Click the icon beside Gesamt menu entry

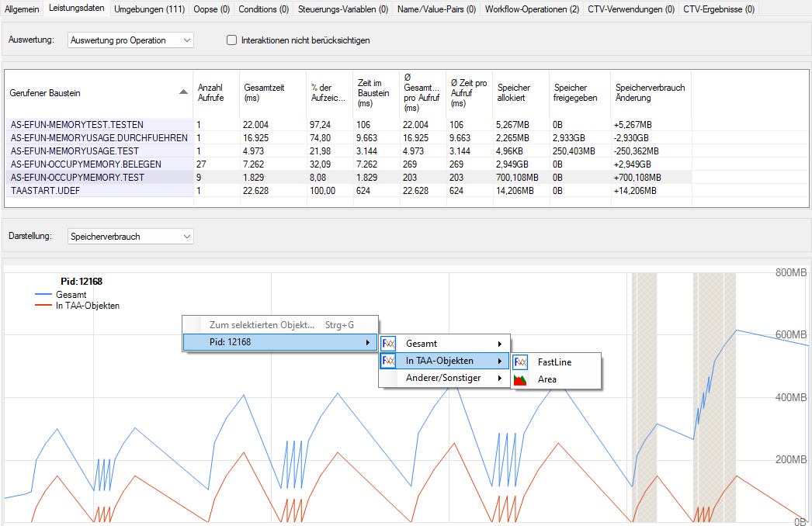click(x=389, y=344)
